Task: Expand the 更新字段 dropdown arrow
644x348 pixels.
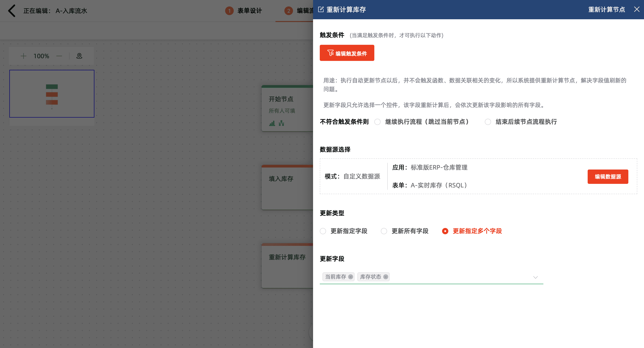Action: pyautogui.click(x=535, y=277)
